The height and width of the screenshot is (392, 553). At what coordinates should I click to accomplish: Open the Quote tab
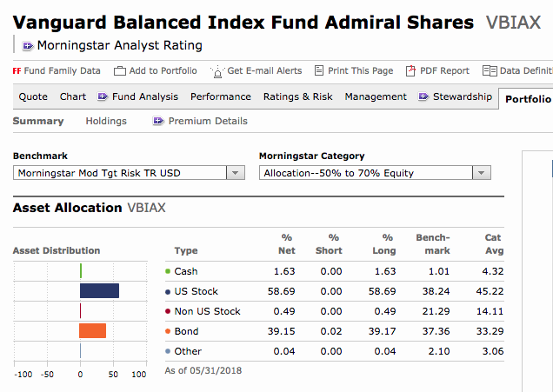(33, 96)
